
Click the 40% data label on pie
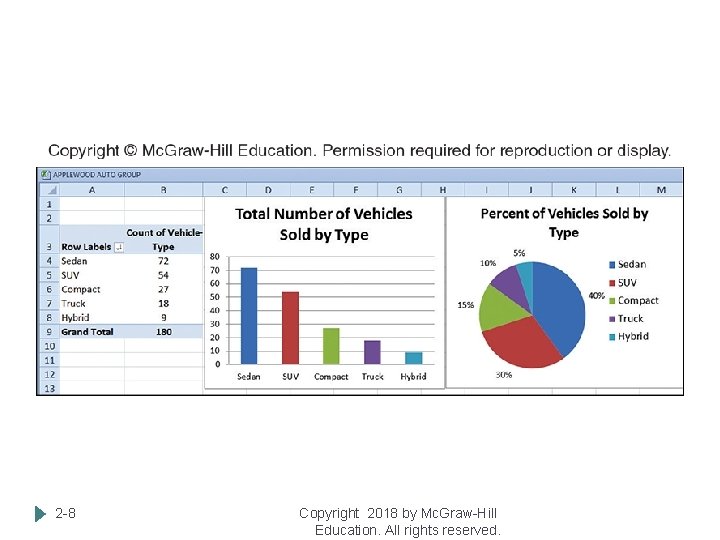point(596,296)
